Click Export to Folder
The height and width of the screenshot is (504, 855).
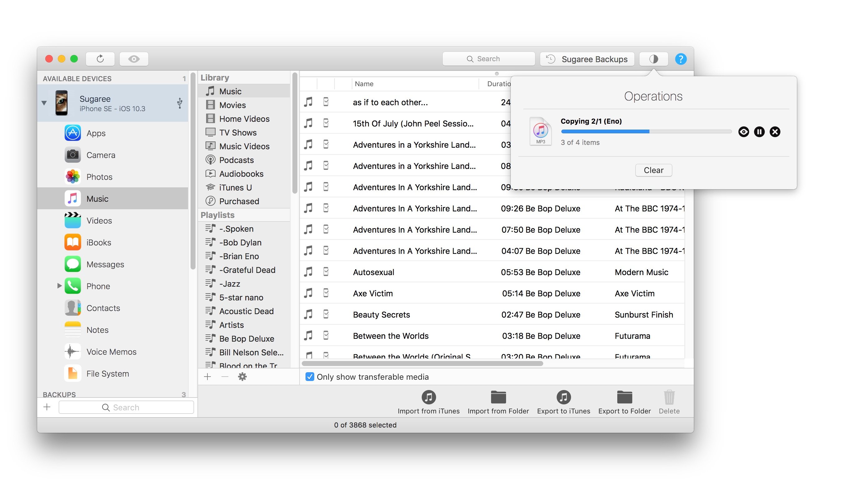coord(624,403)
